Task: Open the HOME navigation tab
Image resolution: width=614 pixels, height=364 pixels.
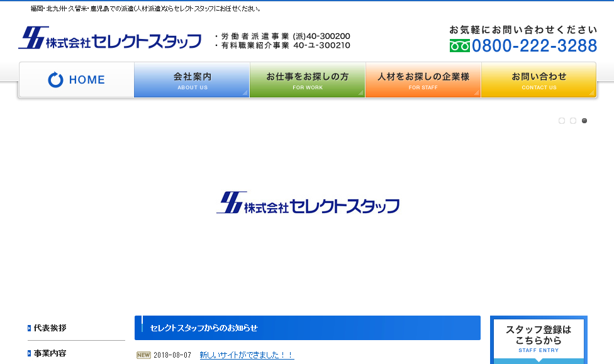Action: [77, 80]
